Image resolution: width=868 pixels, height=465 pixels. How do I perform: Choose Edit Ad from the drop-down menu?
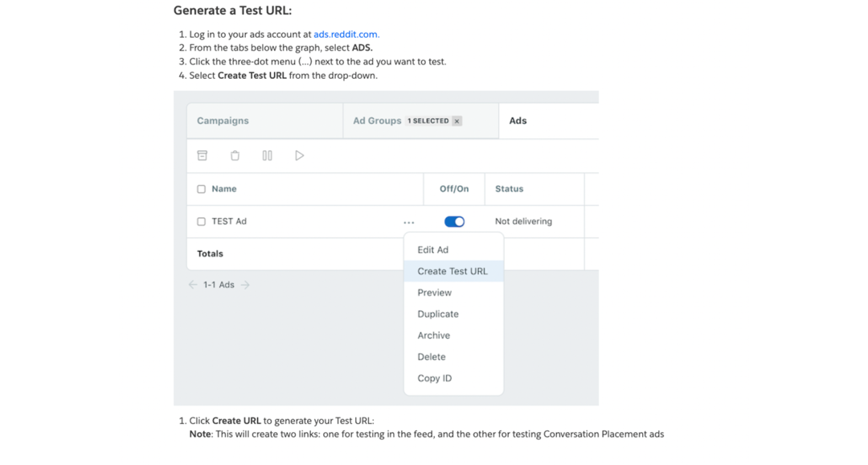coord(432,249)
